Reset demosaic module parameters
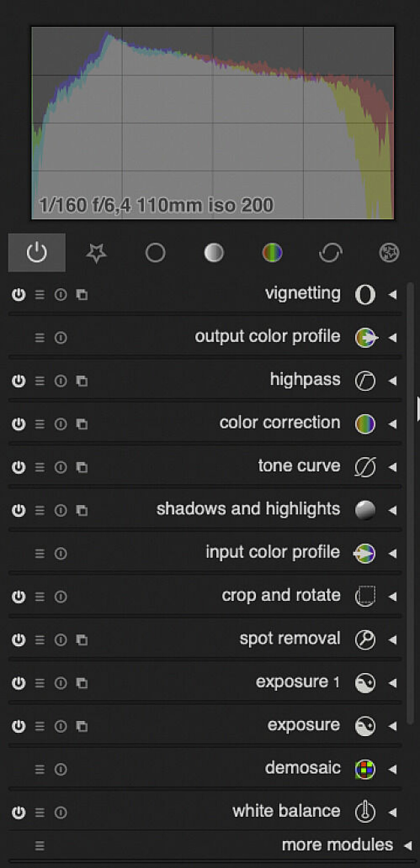The width and height of the screenshot is (420, 868). pyautogui.click(x=61, y=769)
